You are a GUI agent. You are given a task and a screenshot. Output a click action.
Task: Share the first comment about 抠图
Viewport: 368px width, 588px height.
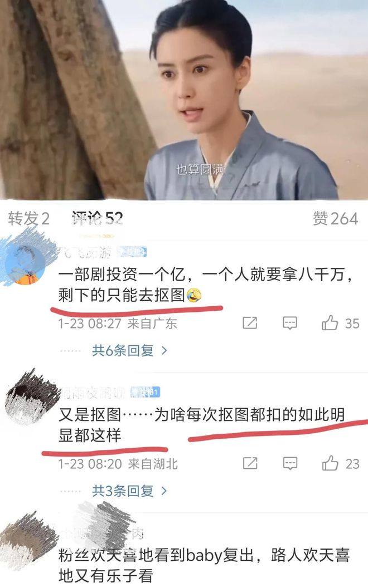coord(250,323)
